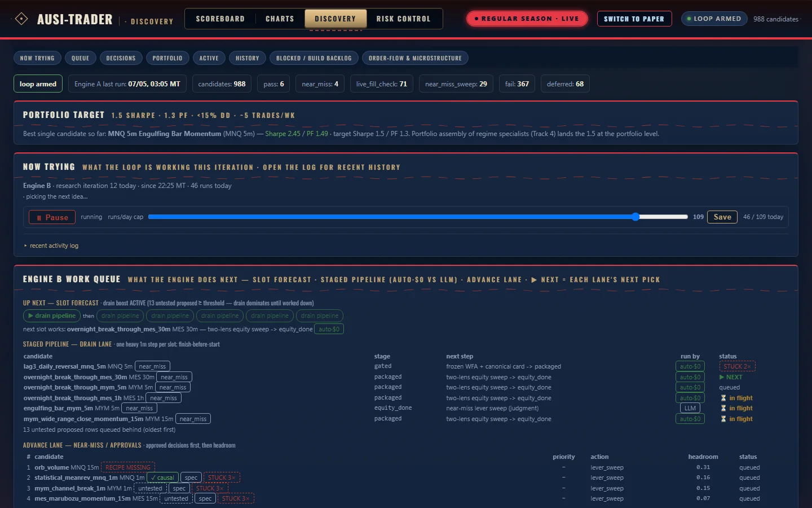
Task: Open Blocked / Build Backlog sub-tab
Action: coord(314,58)
